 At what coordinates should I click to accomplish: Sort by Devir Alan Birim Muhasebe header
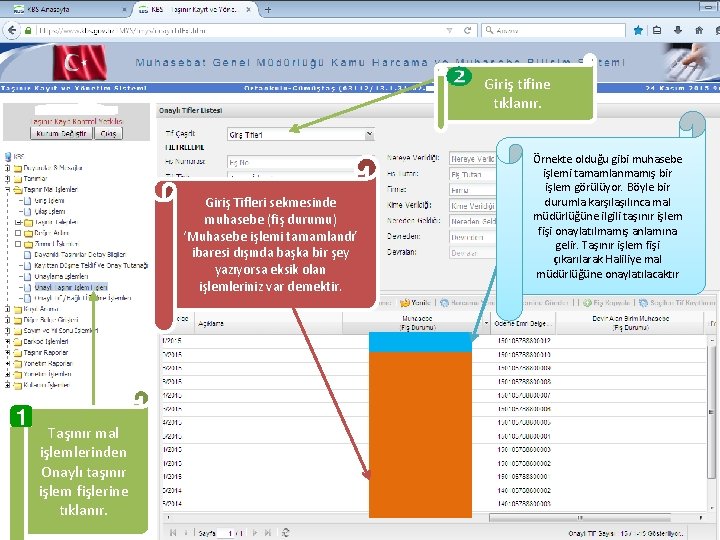click(x=630, y=323)
